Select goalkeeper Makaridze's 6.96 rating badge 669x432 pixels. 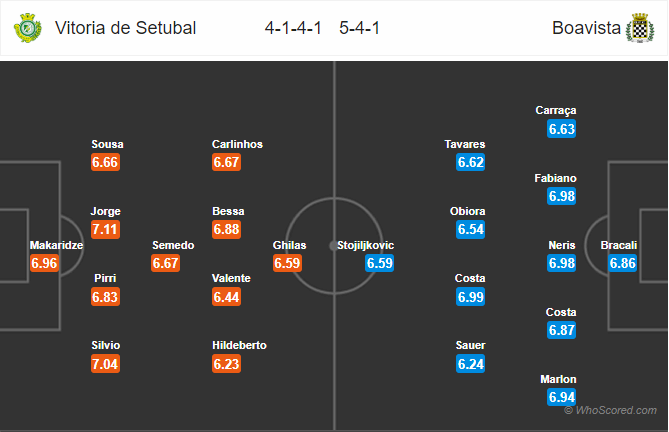44,263
